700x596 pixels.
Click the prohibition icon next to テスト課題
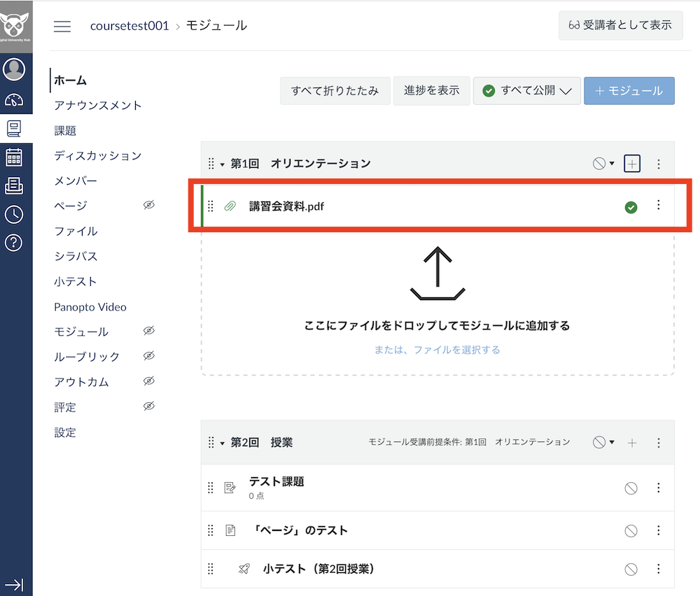point(632,488)
